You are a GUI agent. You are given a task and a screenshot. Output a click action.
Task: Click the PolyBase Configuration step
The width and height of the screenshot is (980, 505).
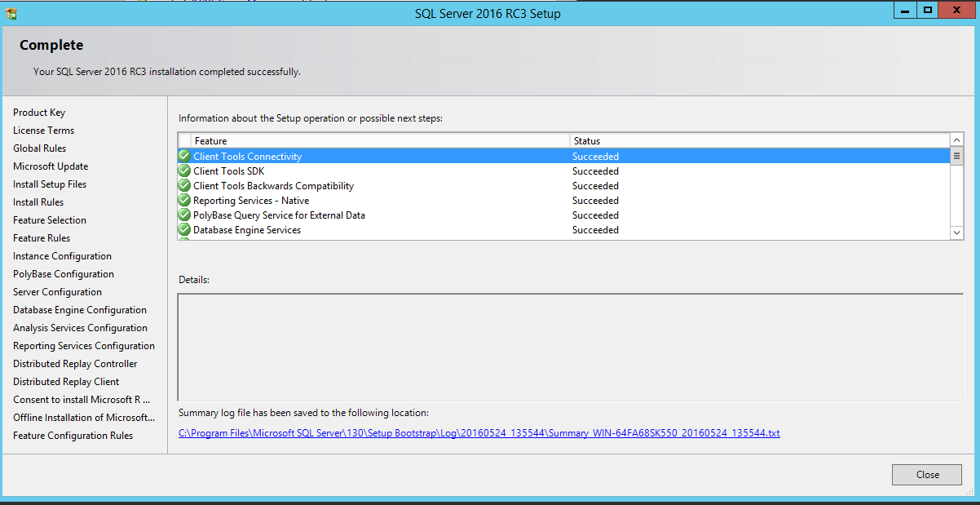point(64,274)
